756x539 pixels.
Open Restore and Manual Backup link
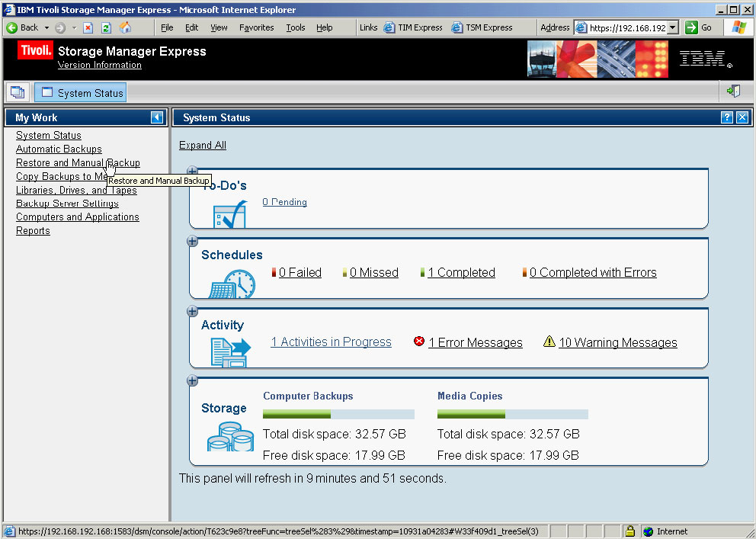pos(78,162)
